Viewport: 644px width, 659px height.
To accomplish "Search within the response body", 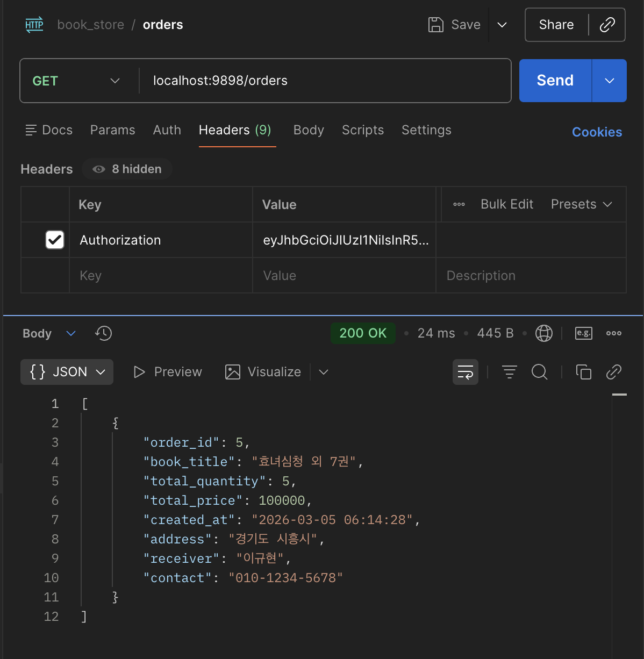I will (x=539, y=372).
